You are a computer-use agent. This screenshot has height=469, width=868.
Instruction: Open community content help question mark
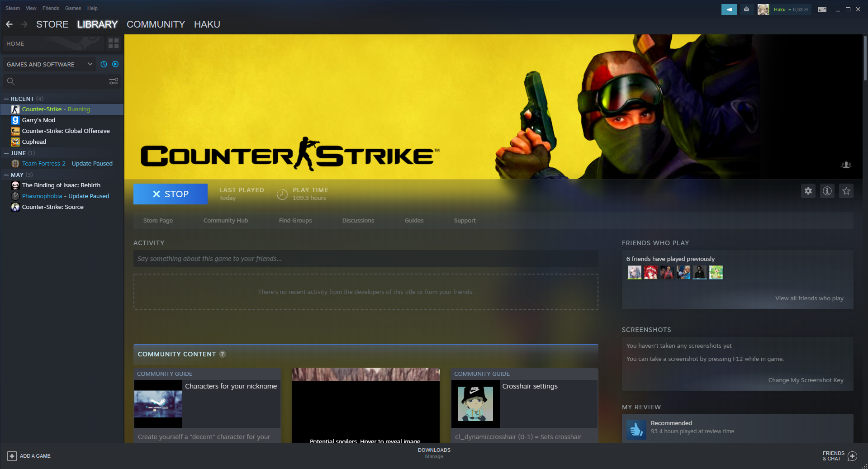[x=223, y=354]
